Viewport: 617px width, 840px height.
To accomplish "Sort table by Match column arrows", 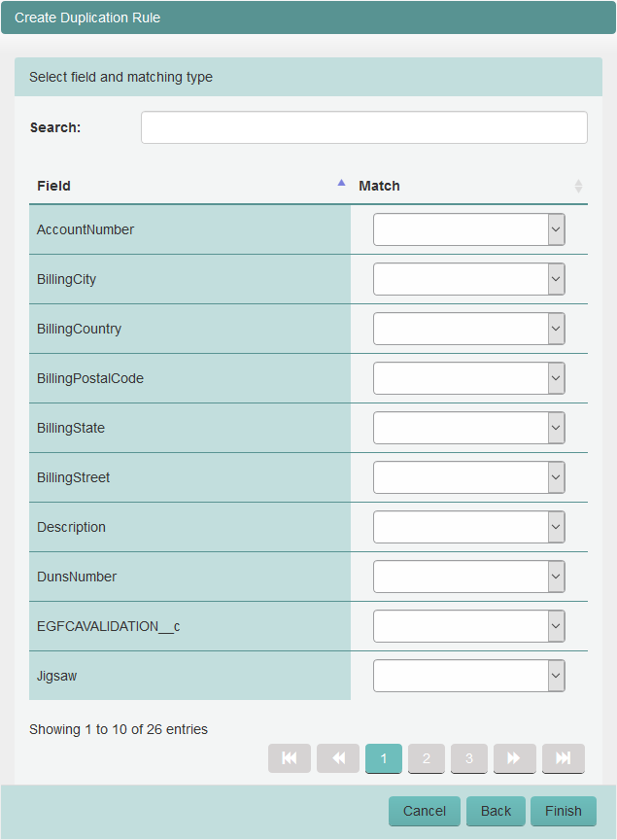I will click(x=578, y=186).
